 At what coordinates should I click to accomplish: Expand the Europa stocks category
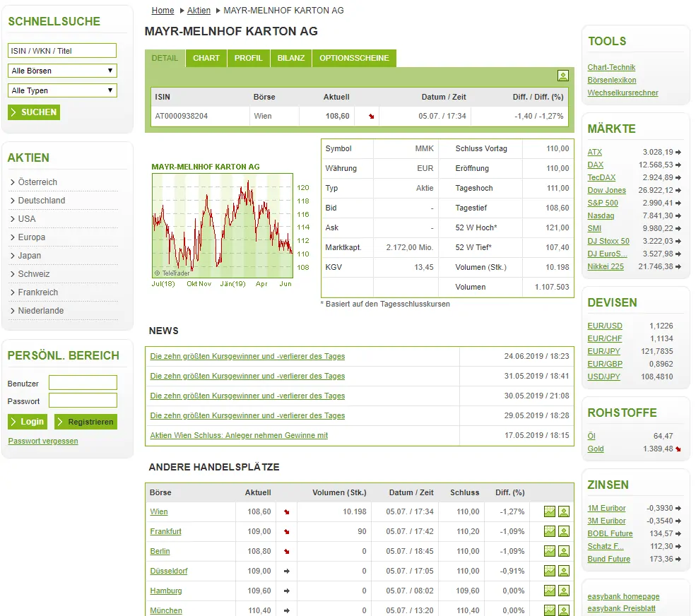point(28,237)
